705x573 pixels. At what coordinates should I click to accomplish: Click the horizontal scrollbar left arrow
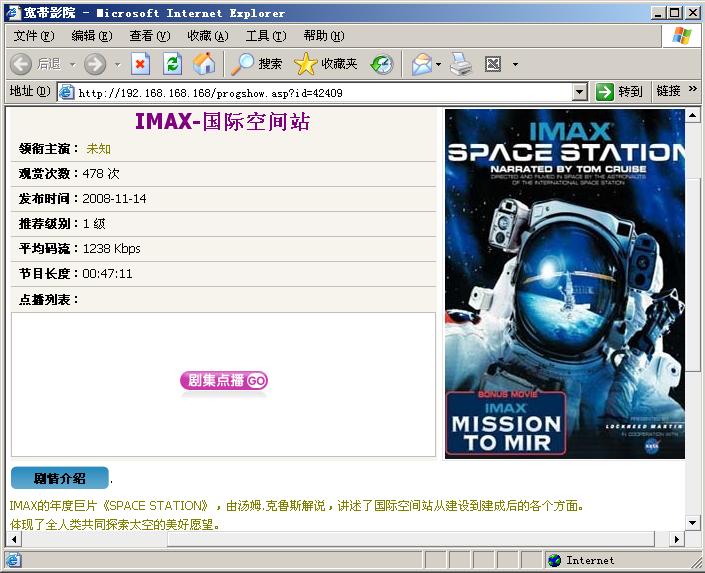14,539
